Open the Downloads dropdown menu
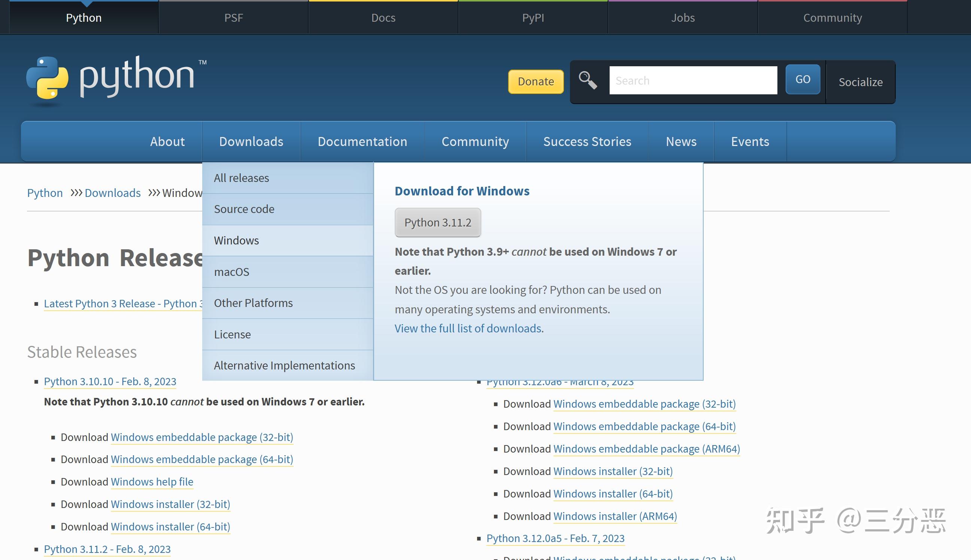The height and width of the screenshot is (560, 971). [251, 141]
